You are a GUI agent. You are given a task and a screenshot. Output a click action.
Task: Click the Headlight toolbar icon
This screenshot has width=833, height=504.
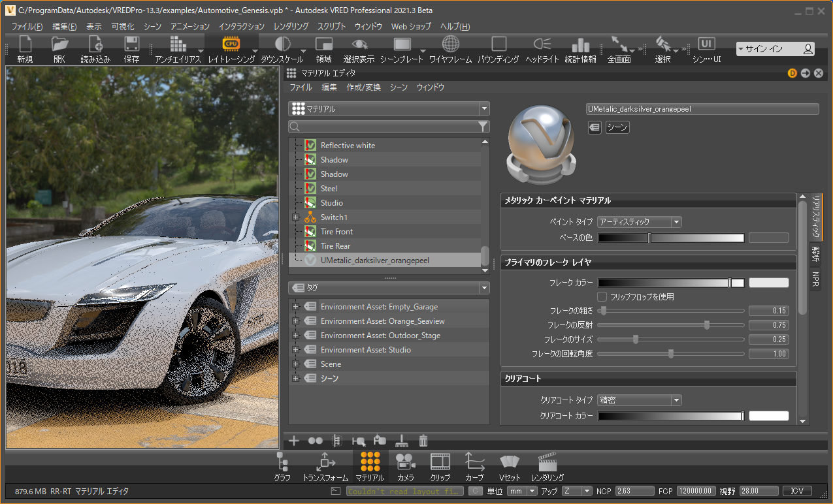pos(542,44)
